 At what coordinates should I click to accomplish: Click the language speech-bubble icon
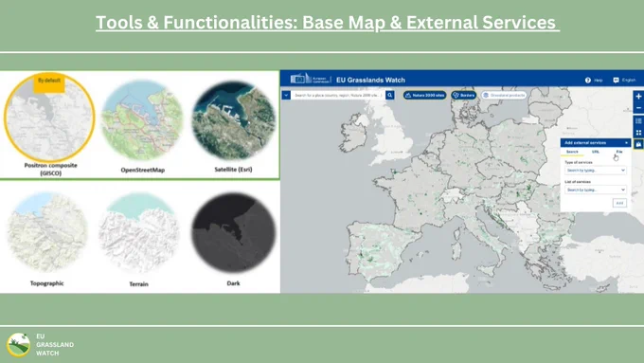coord(616,81)
